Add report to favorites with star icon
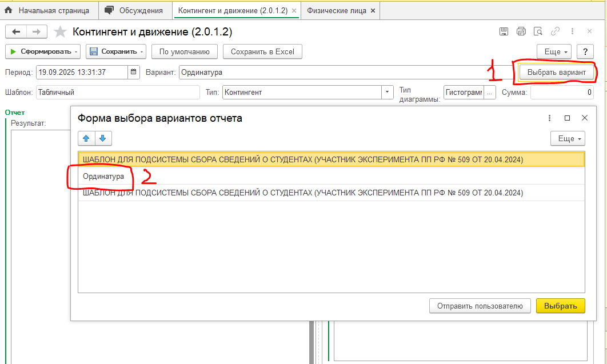The height and width of the screenshot is (364, 607). coord(60,32)
